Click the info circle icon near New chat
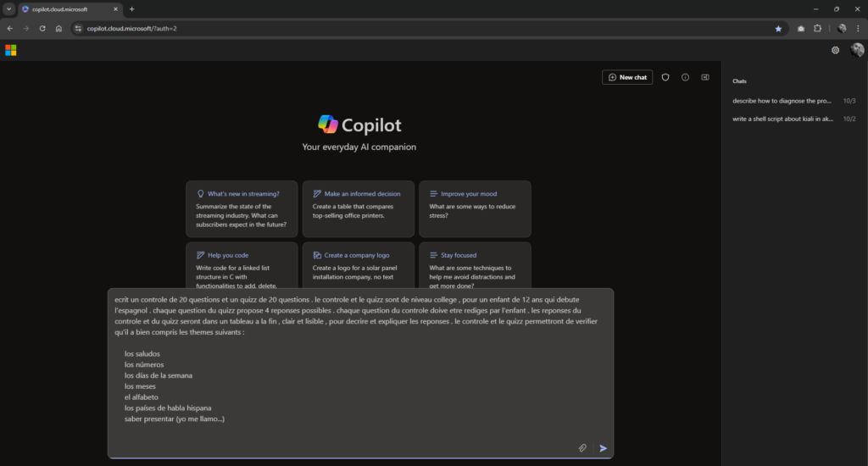Viewport: 868px width, 466px height. pyautogui.click(x=685, y=77)
